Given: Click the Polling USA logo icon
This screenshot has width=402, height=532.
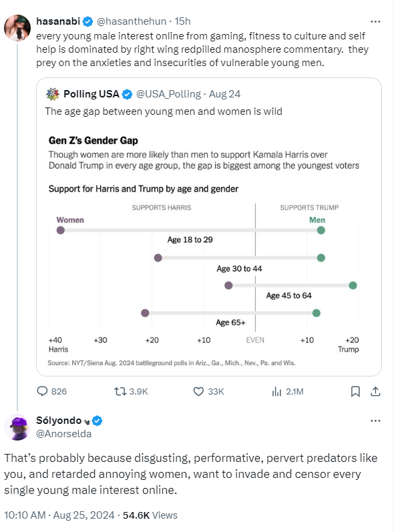Looking at the screenshot, I should point(53,94).
